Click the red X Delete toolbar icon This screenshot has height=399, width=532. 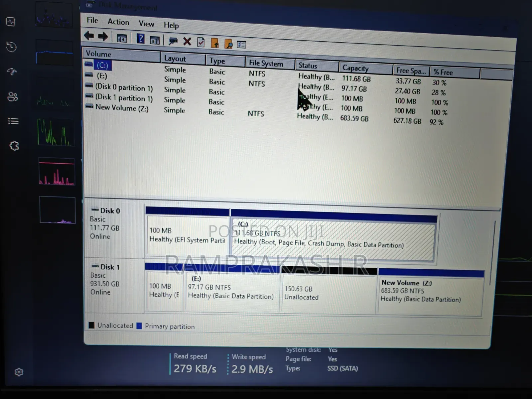(187, 42)
